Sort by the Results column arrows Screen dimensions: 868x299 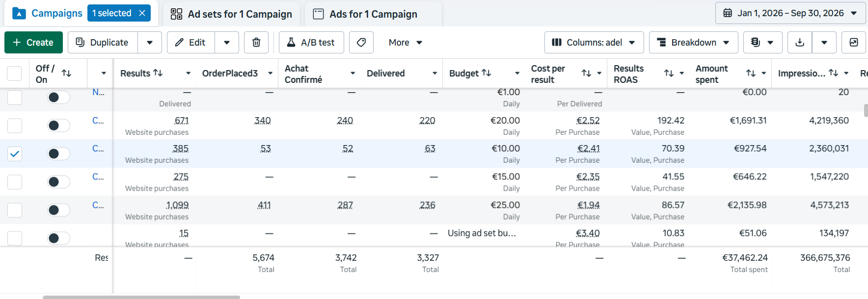[x=158, y=73]
